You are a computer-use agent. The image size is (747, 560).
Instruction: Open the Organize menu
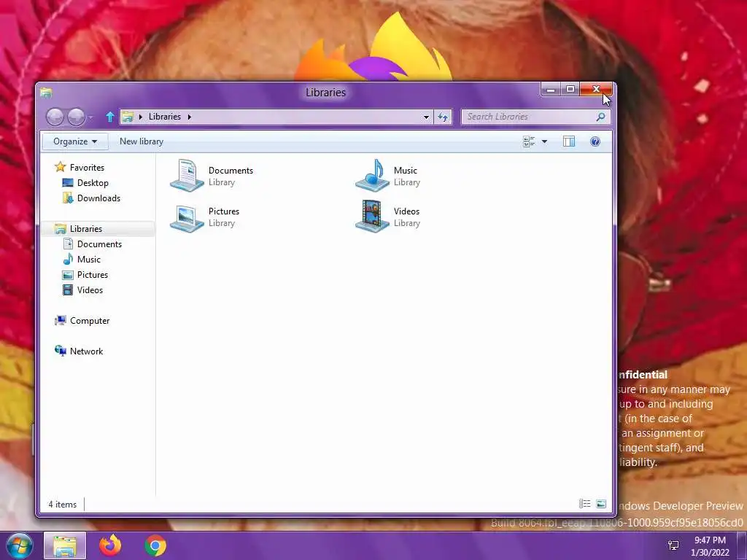coord(75,141)
